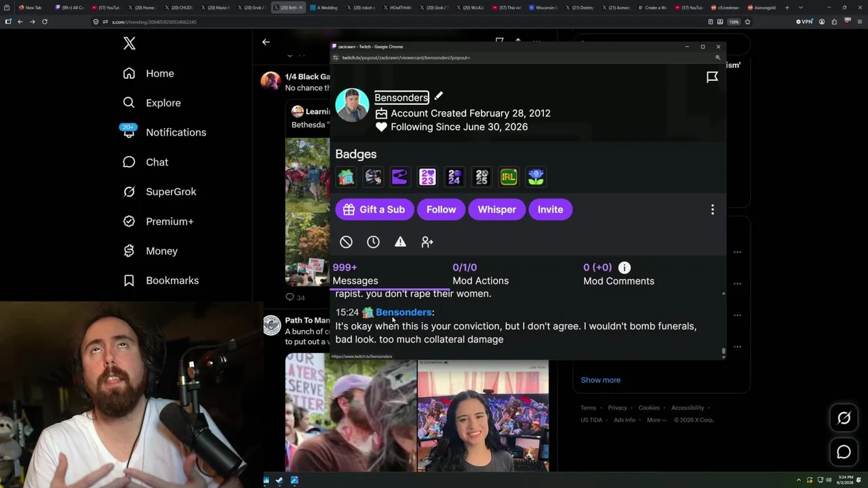Click the Follow button in viewer card

441,209
